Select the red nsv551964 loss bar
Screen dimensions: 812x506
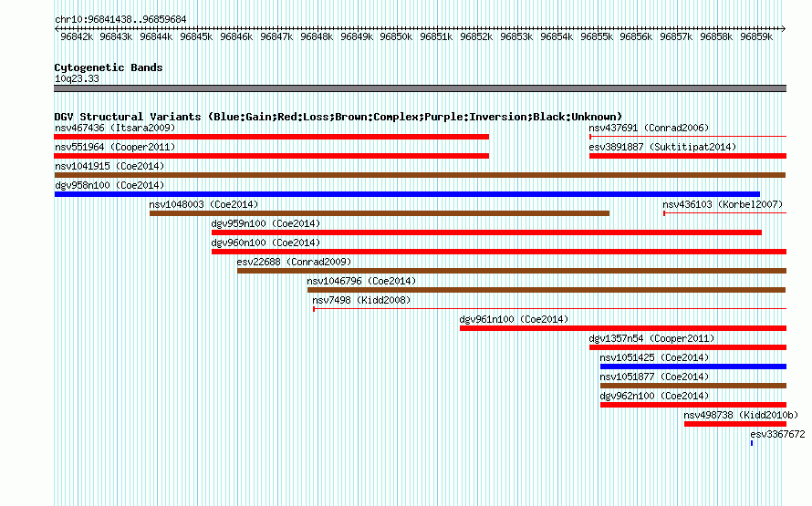pos(271,156)
